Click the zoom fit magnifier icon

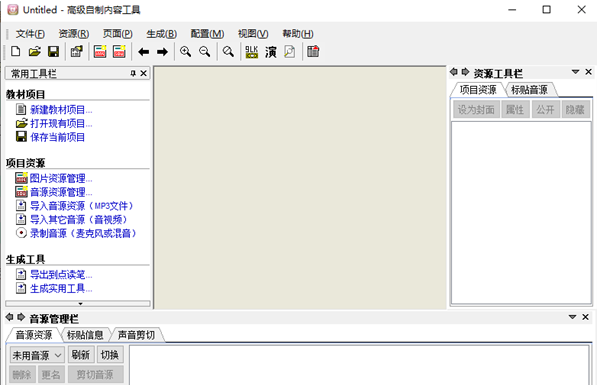(x=228, y=51)
